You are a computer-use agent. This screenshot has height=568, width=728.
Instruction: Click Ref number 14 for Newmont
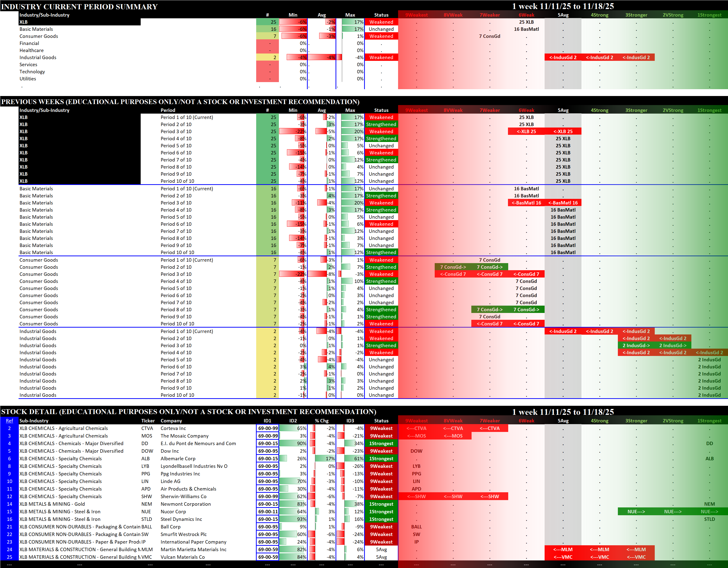[x=9, y=504]
